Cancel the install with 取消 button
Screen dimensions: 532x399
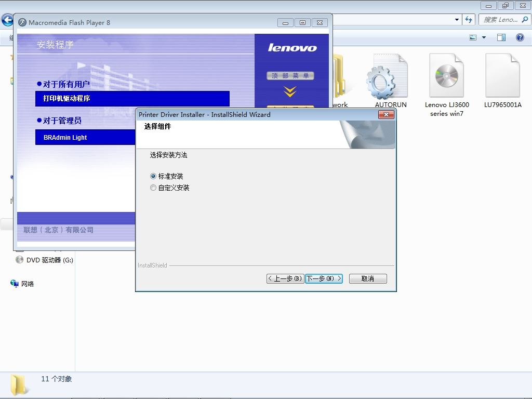368,278
